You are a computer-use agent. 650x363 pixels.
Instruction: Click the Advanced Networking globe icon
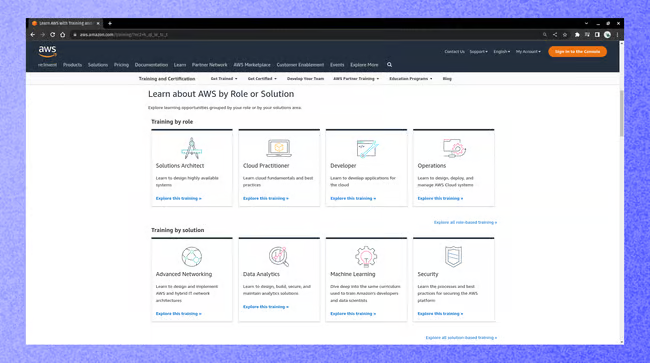pos(192,257)
